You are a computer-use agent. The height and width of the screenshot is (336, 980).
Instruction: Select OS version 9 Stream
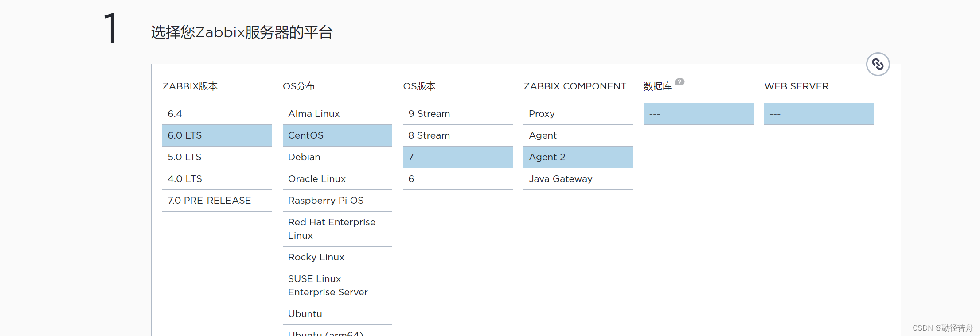click(458, 114)
